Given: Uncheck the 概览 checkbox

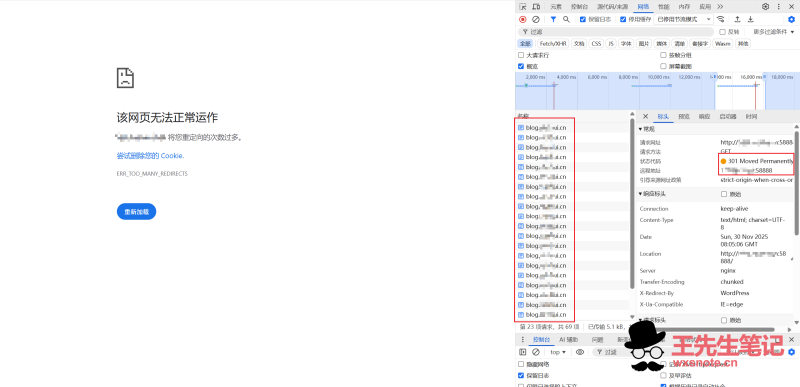Looking at the screenshot, I should [x=521, y=66].
